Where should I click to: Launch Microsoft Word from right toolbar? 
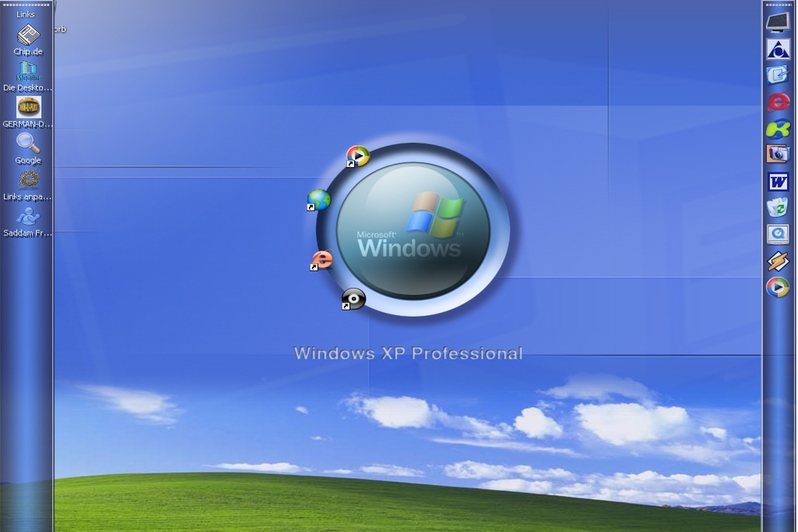(x=778, y=182)
